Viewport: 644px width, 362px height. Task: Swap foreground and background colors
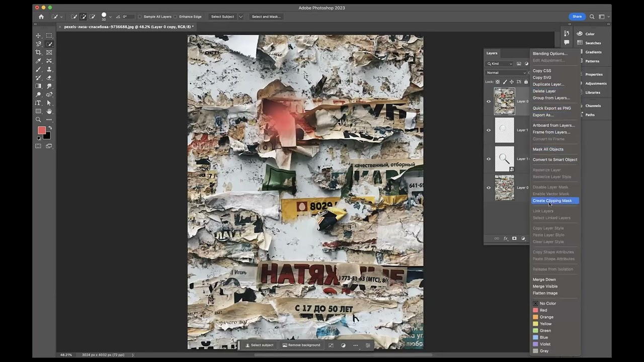pyautogui.click(x=49, y=128)
